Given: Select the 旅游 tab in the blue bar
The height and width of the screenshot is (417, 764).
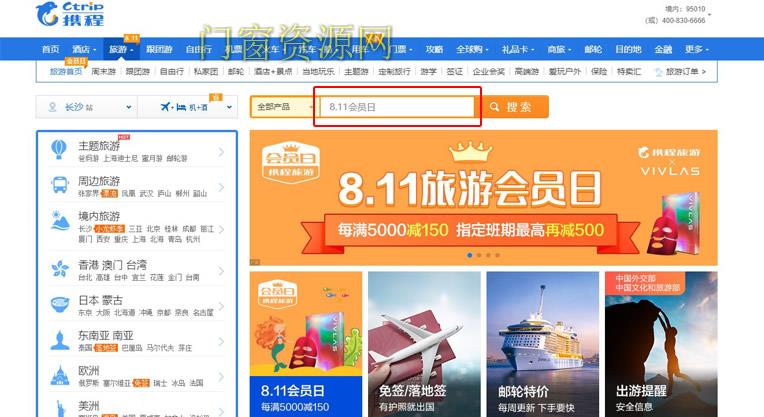Looking at the screenshot, I should 121,49.
